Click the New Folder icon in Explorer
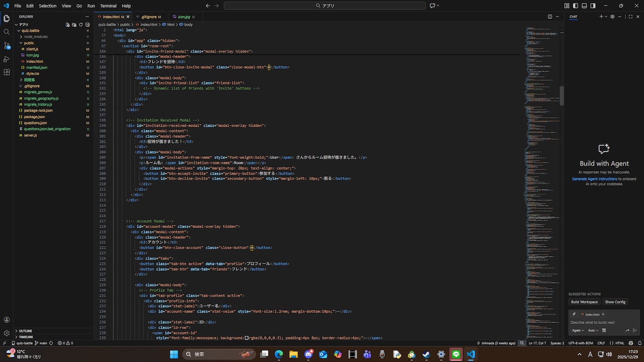The image size is (644, 362). (74, 24)
